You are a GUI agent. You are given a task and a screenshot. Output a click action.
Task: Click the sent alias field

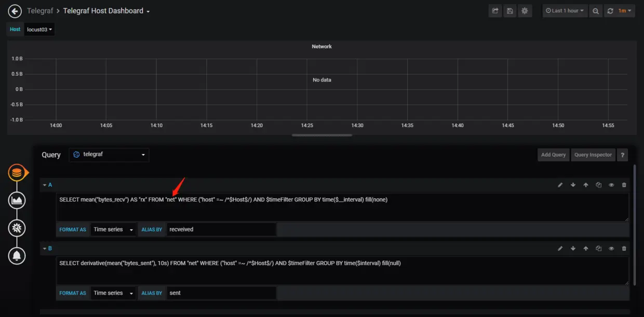(x=221, y=293)
